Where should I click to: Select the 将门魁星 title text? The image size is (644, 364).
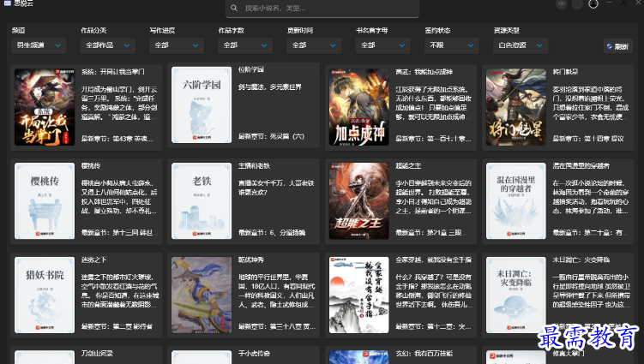click(x=565, y=72)
